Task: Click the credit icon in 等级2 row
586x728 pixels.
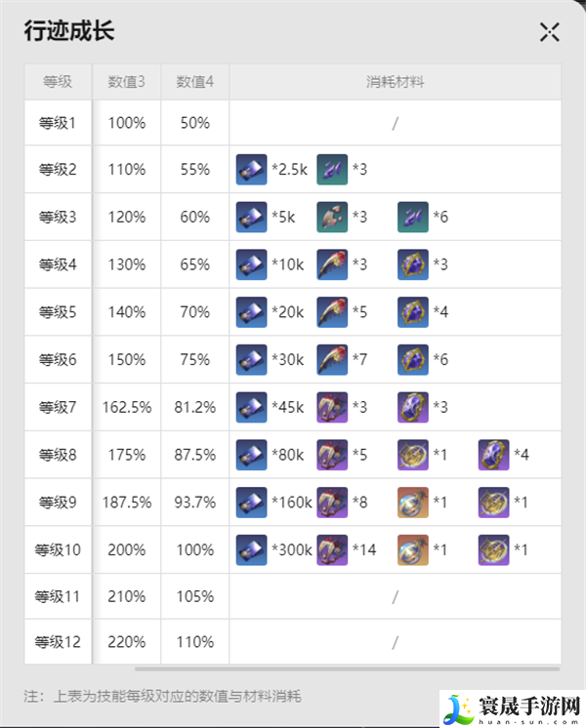Action: [251, 170]
